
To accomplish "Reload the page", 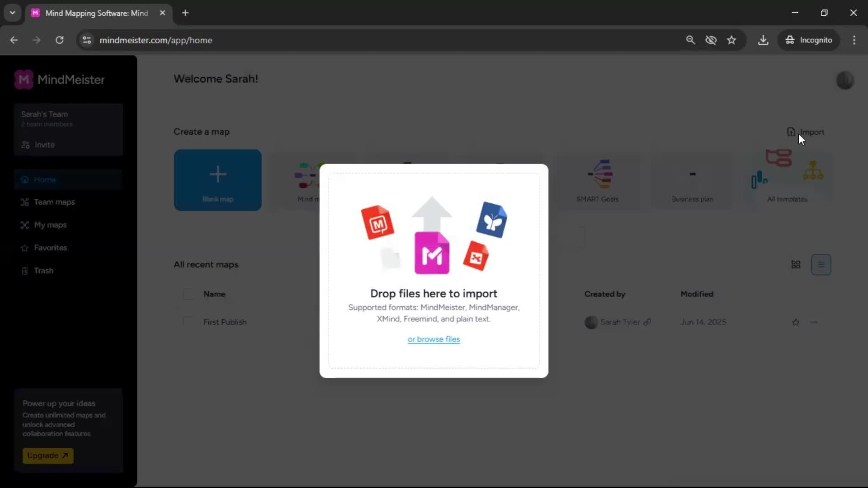I will pos(59,40).
